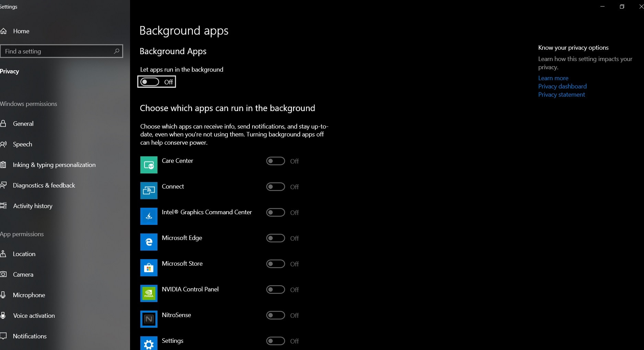Click the magnifier icon in search box
Image resolution: width=644 pixels, height=350 pixels.
[x=117, y=51]
